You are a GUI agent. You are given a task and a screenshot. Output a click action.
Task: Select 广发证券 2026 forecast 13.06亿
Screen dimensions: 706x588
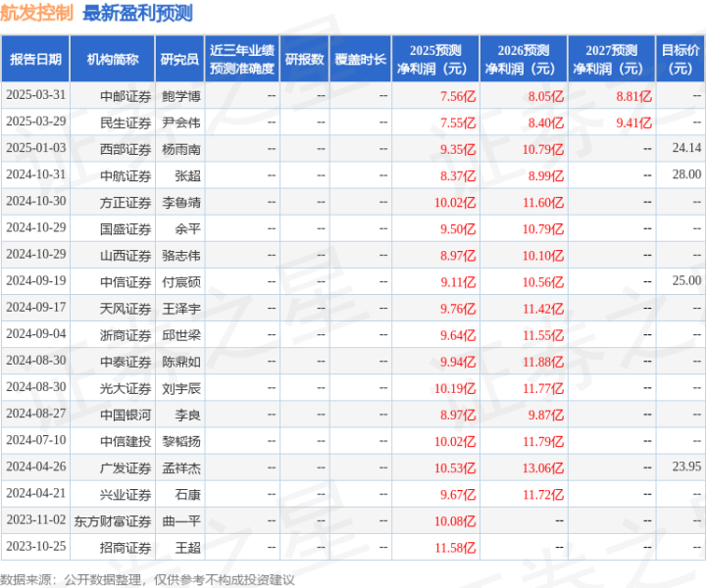[543, 467]
